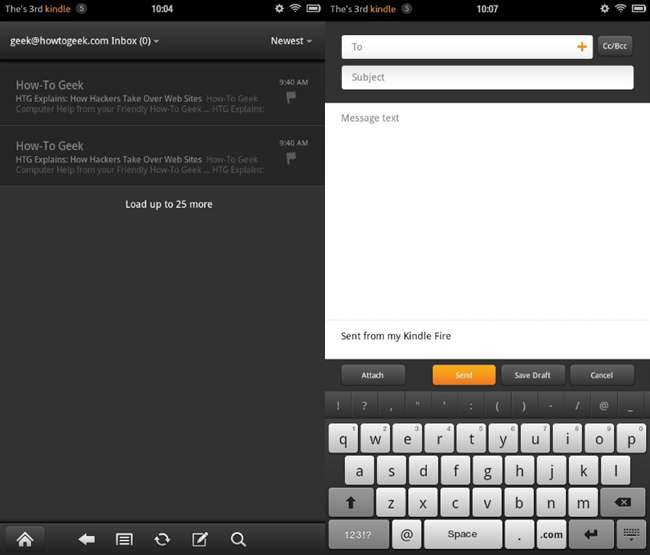Open the menu list icon
Image resolution: width=650 pixels, height=555 pixels.
pyautogui.click(x=124, y=540)
